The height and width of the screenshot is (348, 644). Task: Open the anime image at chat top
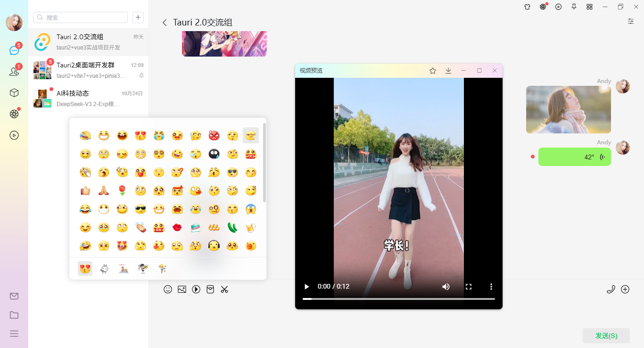point(224,44)
